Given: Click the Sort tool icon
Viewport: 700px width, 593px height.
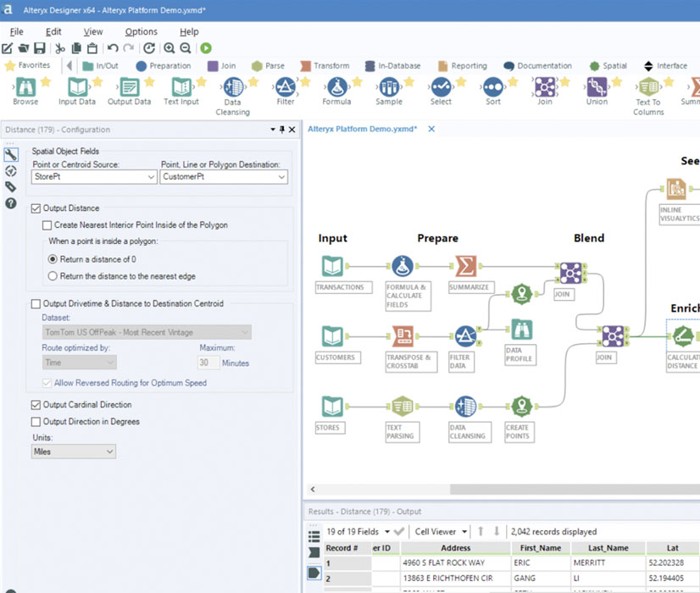Looking at the screenshot, I should (493, 87).
